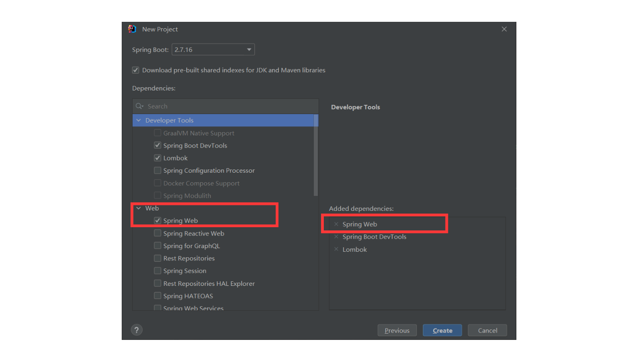Screen dimensions: 644x364
Task: Open the Spring Boot version dropdown
Action: click(x=213, y=50)
